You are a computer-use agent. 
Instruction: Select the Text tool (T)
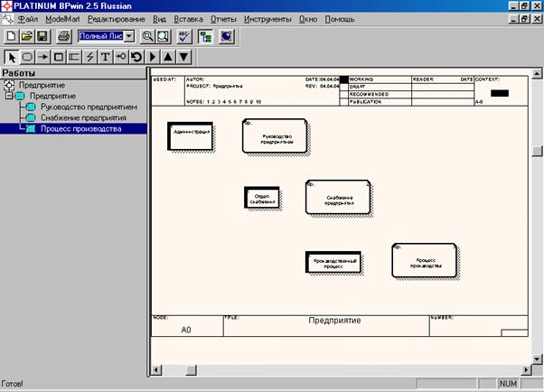coord(106,57)
